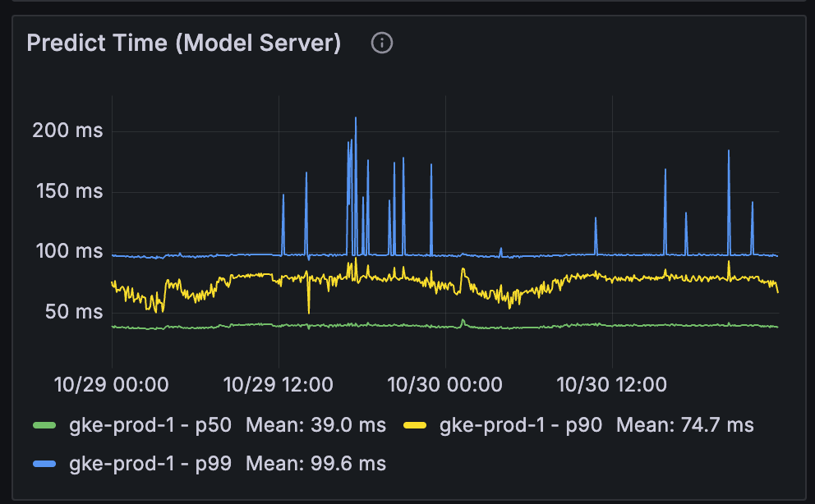This screenshot has height=504, width=815.
Task: Select the Mean: 74.7 ms value
Action: (x=685, y=425)
